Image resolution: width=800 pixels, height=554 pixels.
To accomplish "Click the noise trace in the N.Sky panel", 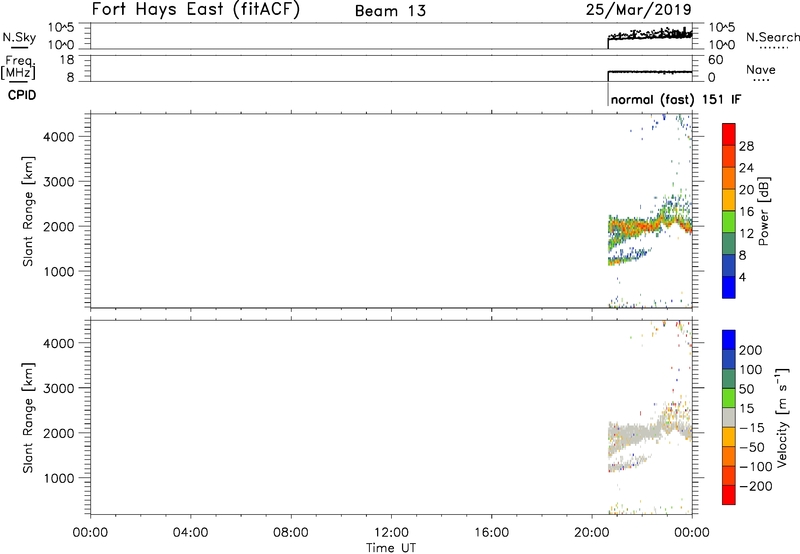I will tap(650, 35).
